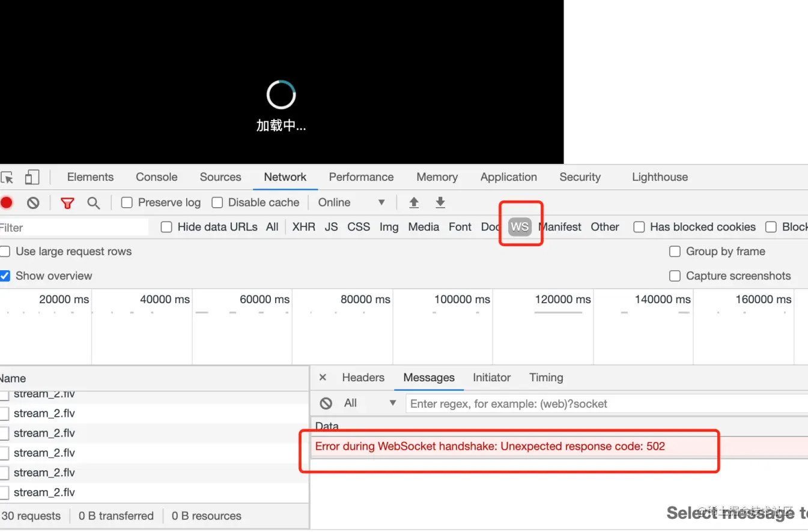Filter requests by Other
Viewport: 808px width, 532px height.
click(605, 227)
